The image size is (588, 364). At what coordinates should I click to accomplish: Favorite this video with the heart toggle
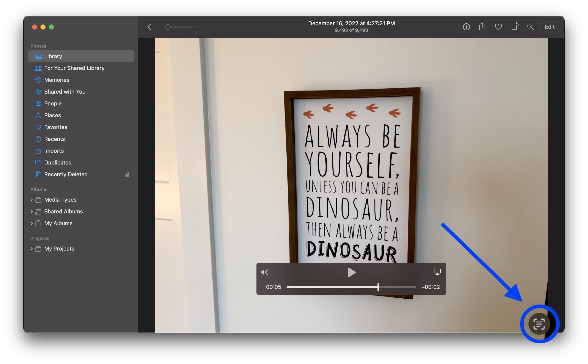(x=498, y=27)
